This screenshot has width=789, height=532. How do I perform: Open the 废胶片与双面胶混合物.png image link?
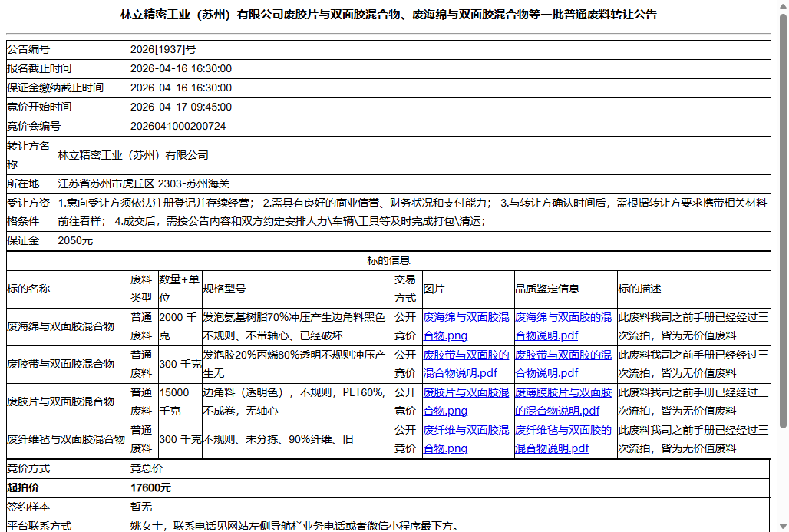click(466, 401)
